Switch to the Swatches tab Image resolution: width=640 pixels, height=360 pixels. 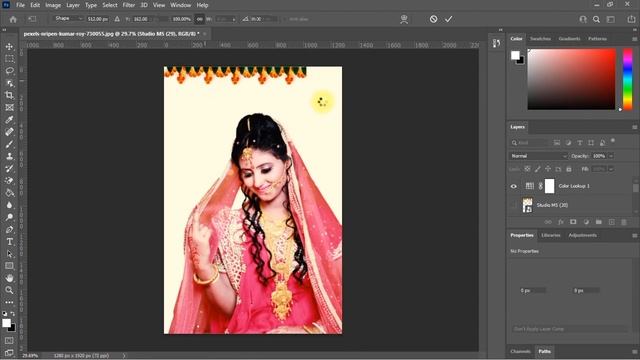tap(540, 39)
